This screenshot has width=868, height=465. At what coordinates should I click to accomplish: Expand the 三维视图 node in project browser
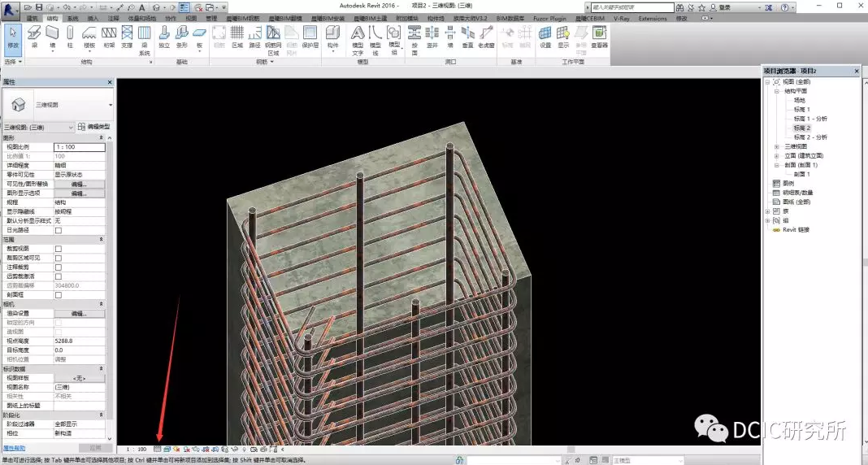click(777, 146)
